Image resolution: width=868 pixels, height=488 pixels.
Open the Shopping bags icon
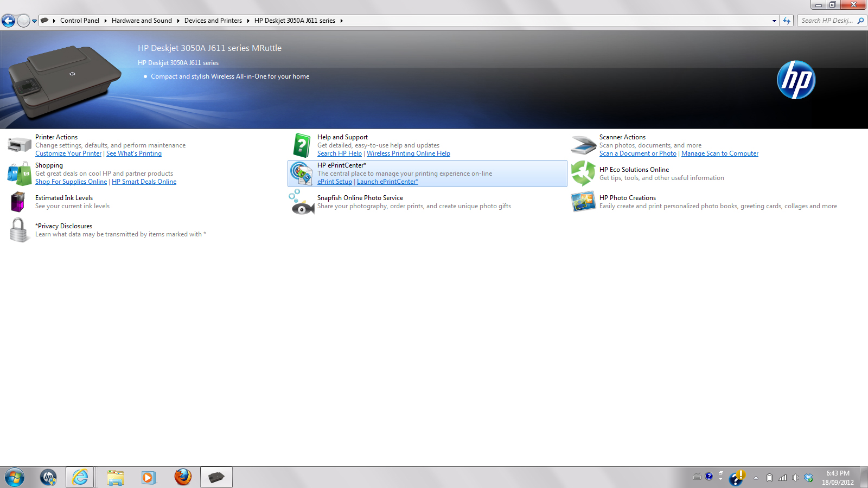20,174
